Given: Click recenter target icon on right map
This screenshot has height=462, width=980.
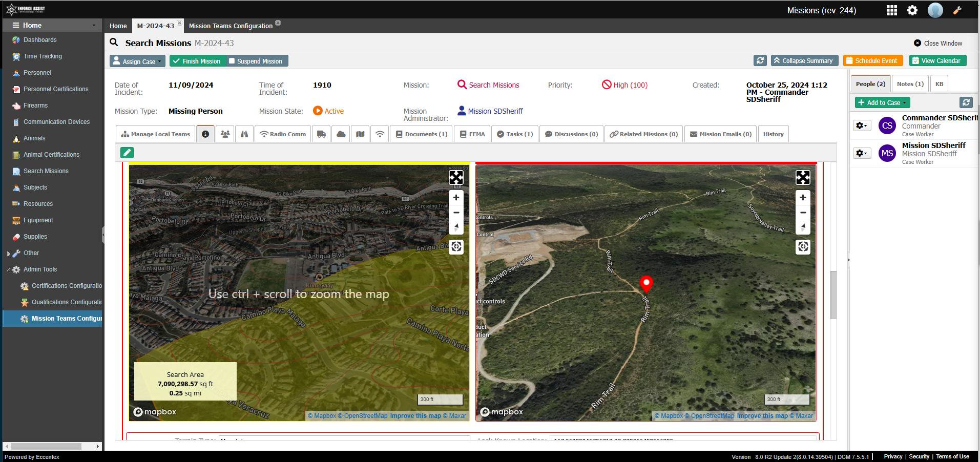Looking at the screenshot, I should coord(803,247).
